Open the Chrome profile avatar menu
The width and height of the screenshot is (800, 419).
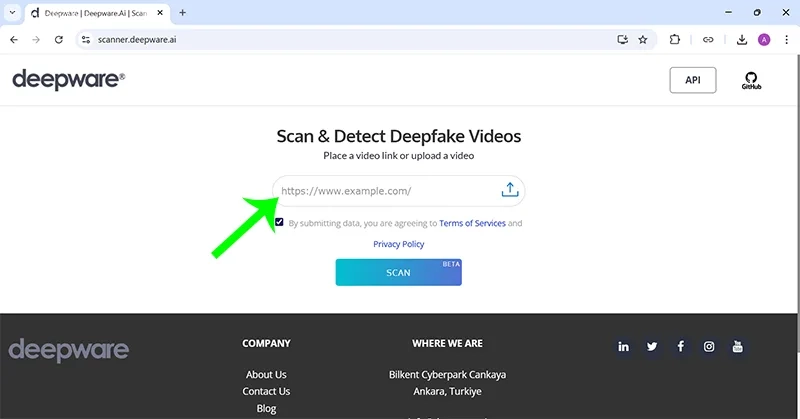(764, 40)
